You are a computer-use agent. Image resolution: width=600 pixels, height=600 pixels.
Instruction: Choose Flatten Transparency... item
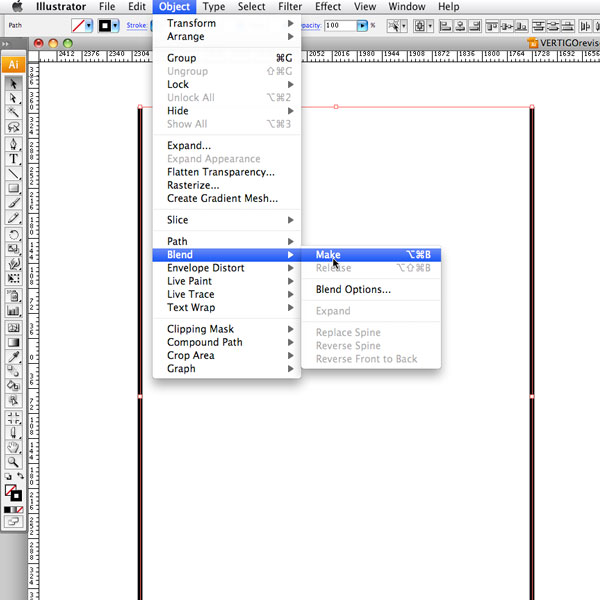coord(227,172)
